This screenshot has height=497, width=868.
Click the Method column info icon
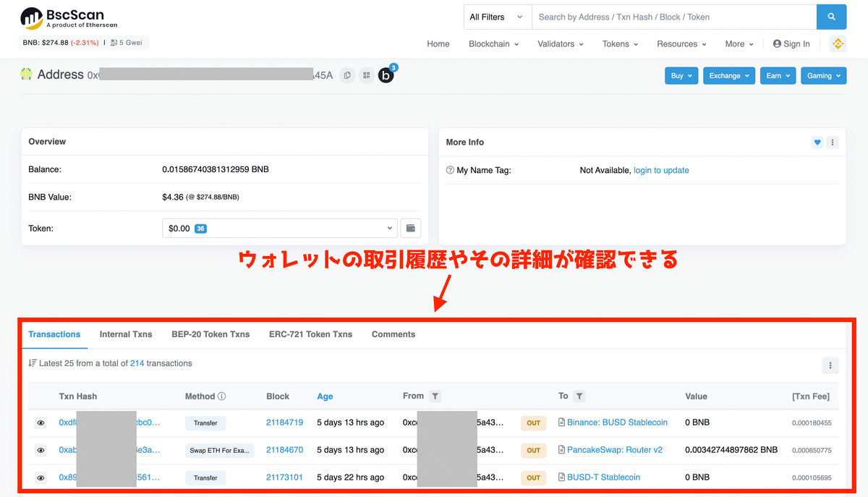click(x=222, y=396)
